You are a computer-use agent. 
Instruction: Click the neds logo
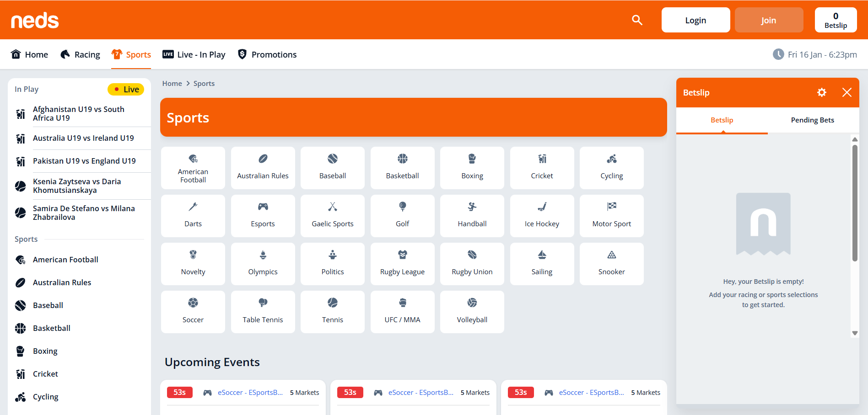(x=35, y=21)
